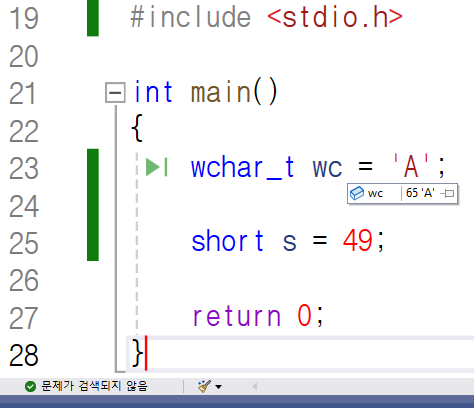
Task: Click line number 28
Action: pyautogui.click(x=24, y=356)
